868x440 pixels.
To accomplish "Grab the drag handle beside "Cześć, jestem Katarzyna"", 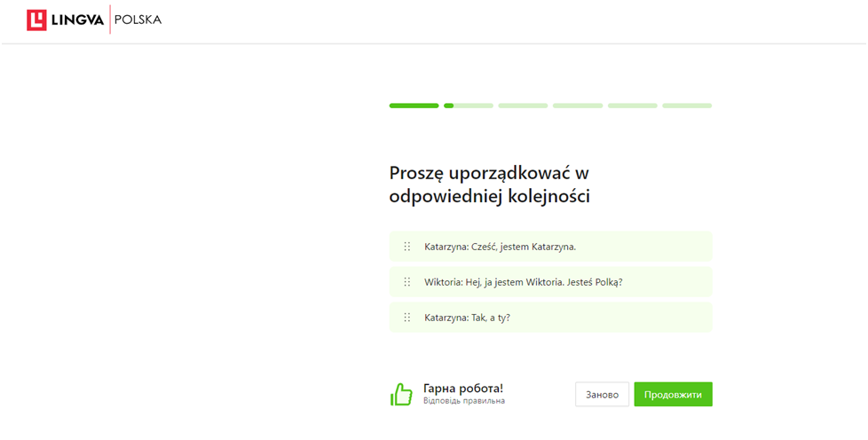I will pyautogui.click(x=407, y=247).
